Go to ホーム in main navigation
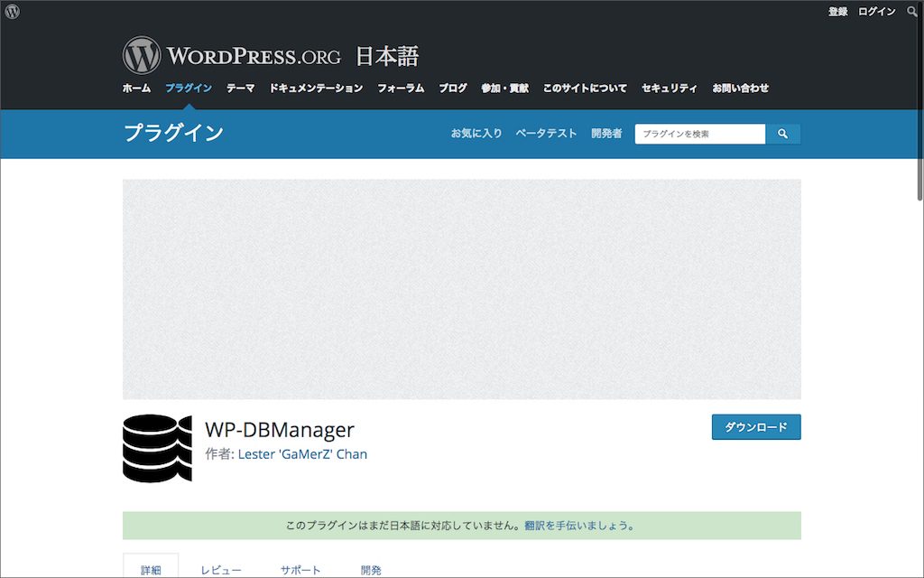The height and width of the screenshot is (578, 924). tap(137, 88)
